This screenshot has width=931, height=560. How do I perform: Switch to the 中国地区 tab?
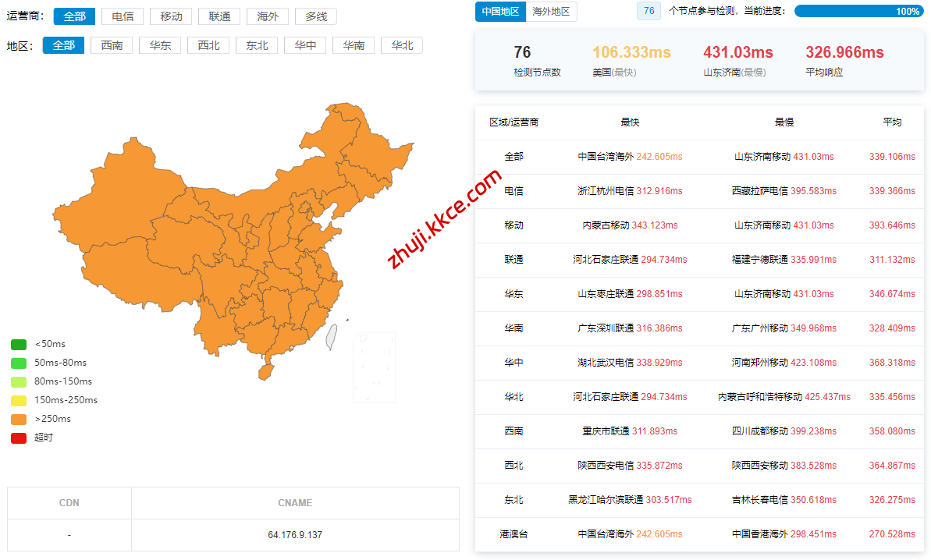(501, 12)
